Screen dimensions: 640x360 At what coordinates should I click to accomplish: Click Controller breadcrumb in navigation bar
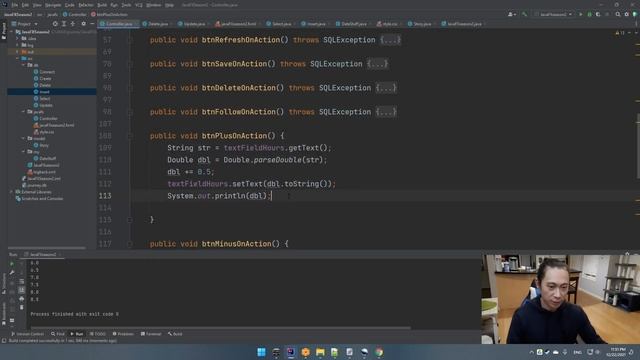(x=74, y=14)
